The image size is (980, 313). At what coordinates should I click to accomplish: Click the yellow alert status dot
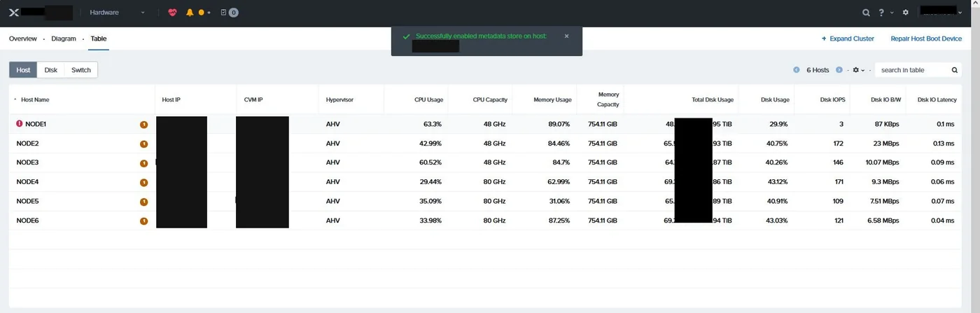[202, 13]
